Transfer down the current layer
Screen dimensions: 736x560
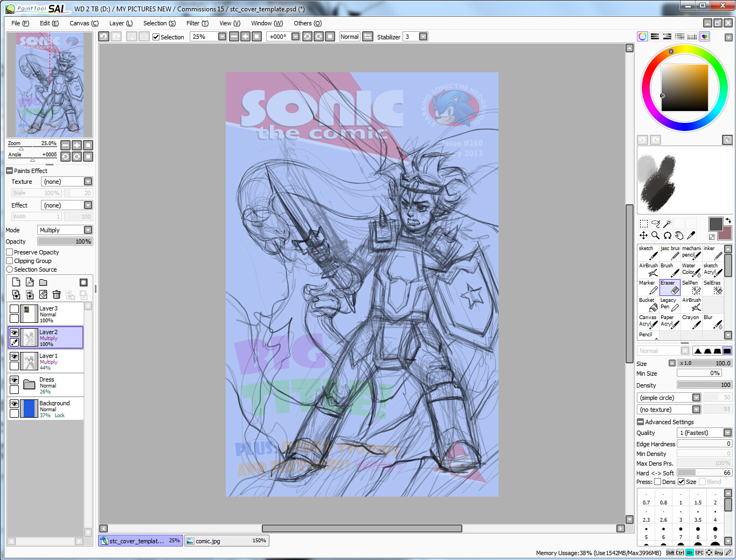tap(16, 295)
